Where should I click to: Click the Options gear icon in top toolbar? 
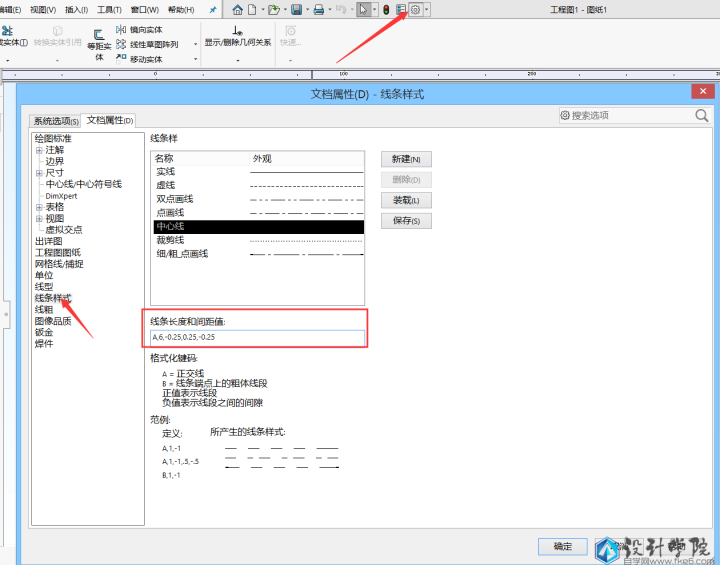point(416,10)
